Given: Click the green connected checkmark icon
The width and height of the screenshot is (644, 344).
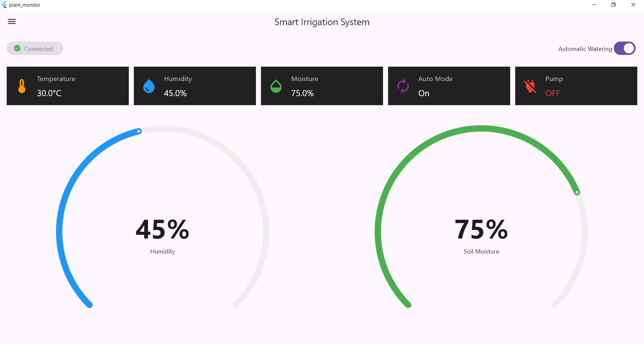Looking at the screenshot, I should (17, 48).
